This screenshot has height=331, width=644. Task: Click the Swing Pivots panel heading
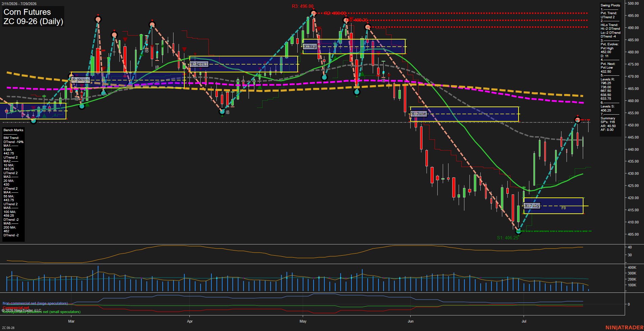click(x=610, y=5)
